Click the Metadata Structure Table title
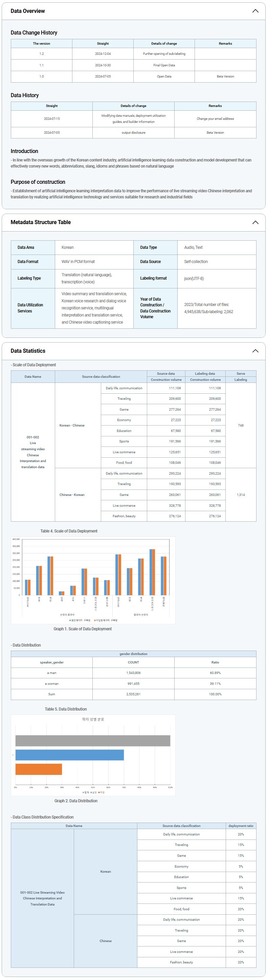This screenshot has height=980, width=268. [x=41, y=222]
